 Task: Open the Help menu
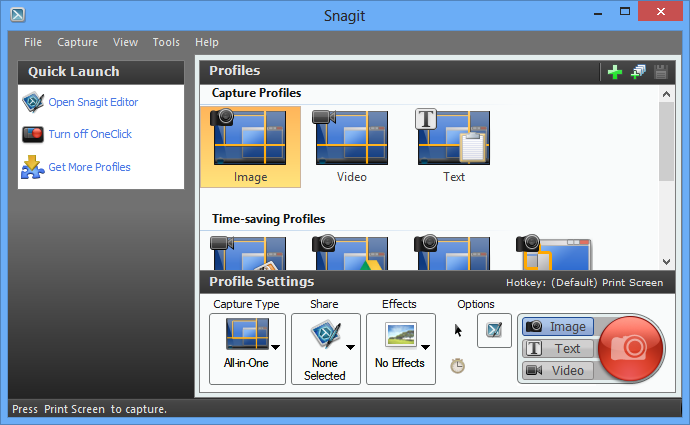tap(207, 42)
